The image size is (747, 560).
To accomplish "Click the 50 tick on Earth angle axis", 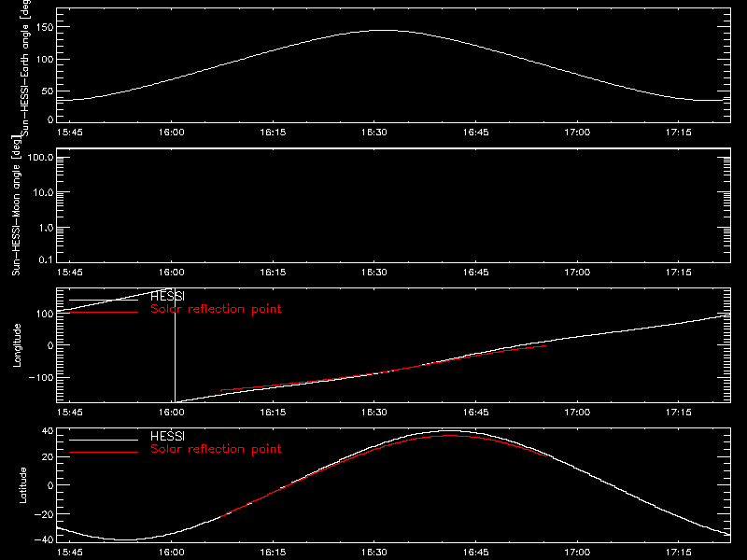I will tap(48, 91).
